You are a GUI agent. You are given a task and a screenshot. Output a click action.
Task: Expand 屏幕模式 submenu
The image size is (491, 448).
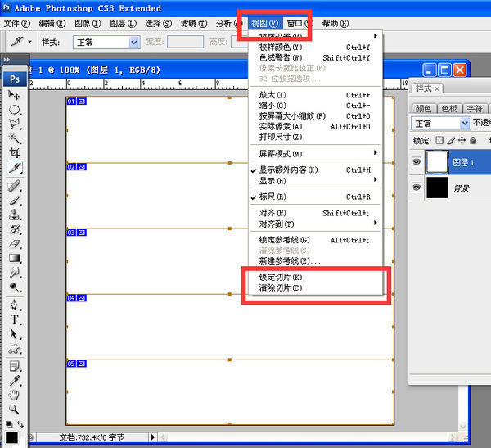point(316,154)
